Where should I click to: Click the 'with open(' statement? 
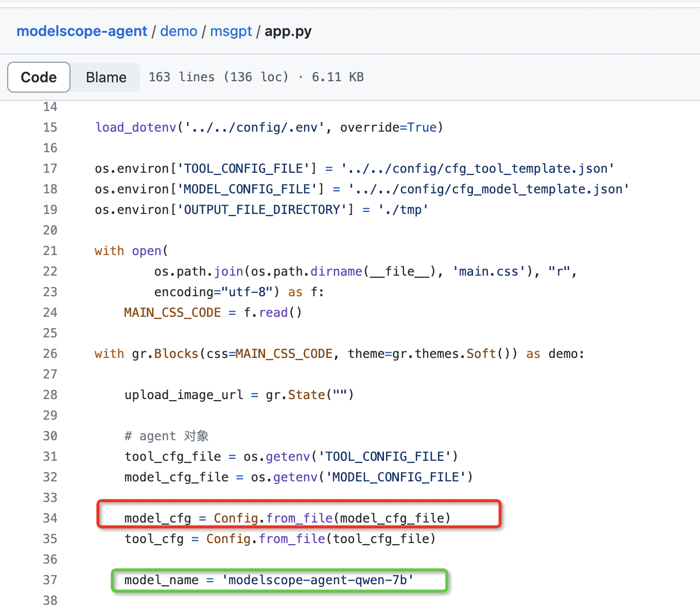[131, 251]
